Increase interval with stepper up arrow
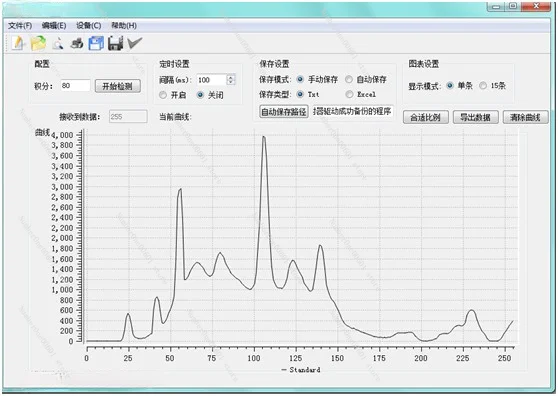 [x=231, y=77]
